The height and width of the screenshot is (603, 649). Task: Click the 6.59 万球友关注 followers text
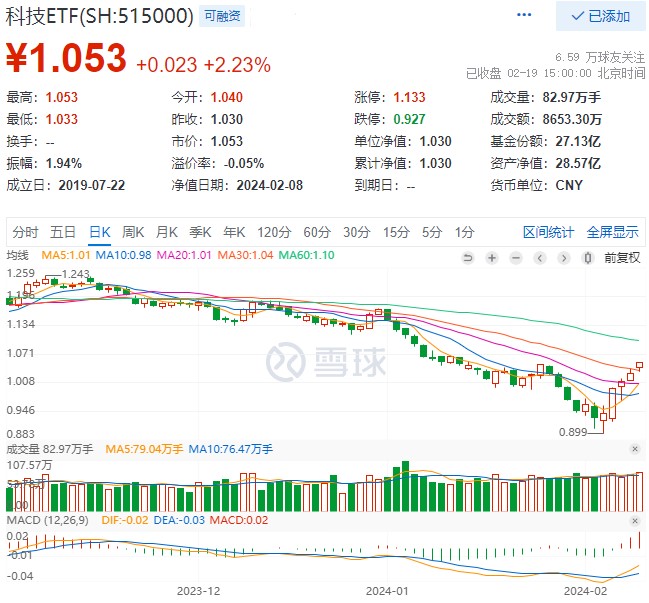600,57
